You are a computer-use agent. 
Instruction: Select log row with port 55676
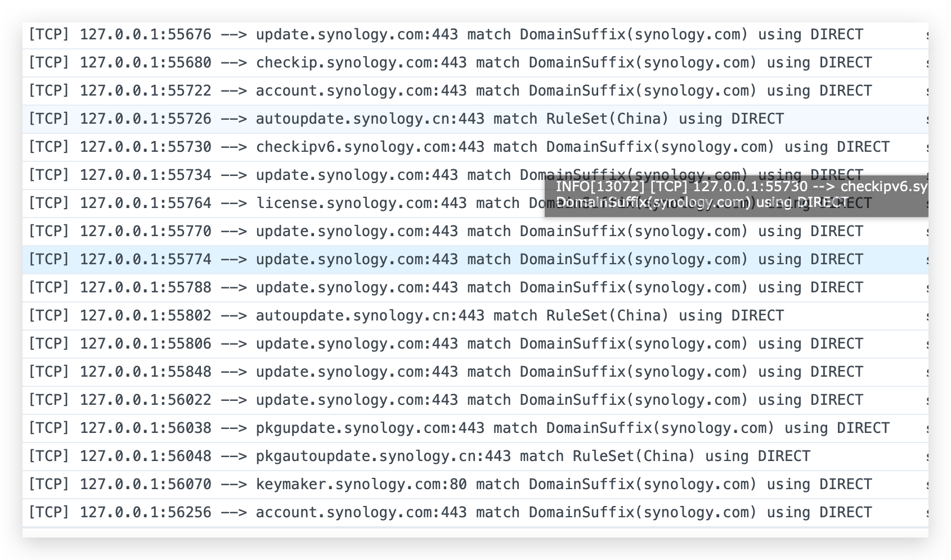coord(475,35)
